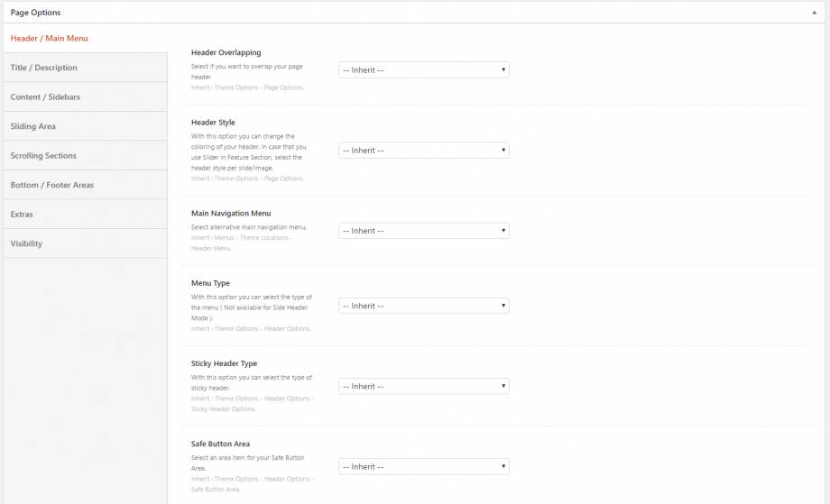Click the Safe Button Area field label
830x504 pixels.
[x=220, y=444]
